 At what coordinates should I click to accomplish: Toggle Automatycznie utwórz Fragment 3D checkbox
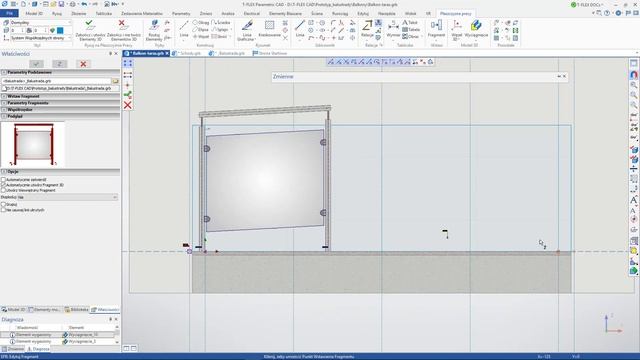4,185
